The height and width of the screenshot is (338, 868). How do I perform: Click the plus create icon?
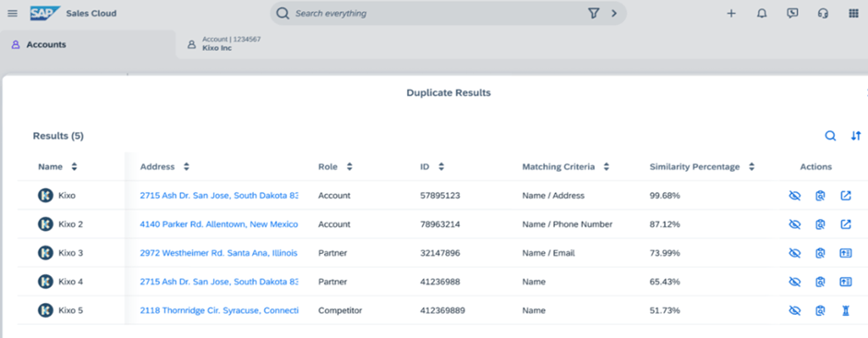pyautogui.click(x=731, y=13)
